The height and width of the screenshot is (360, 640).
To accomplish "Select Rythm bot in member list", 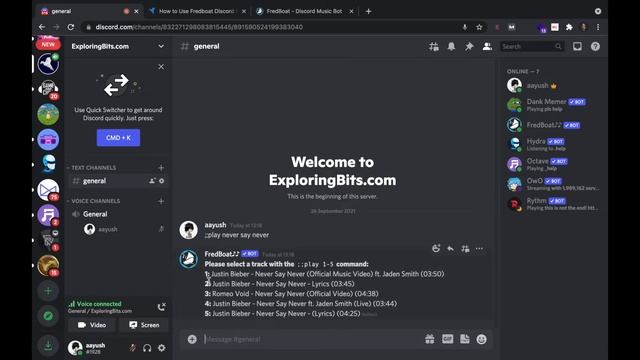I will [553, 204].
